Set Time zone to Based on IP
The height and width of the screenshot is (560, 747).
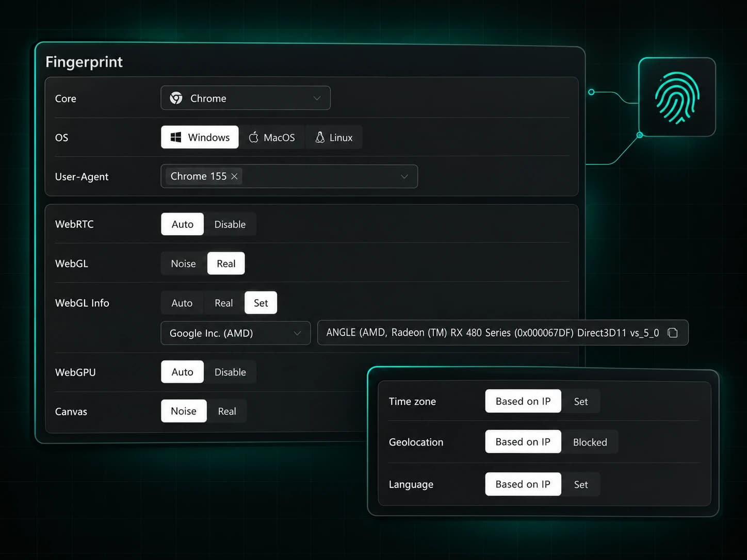point(523,401)
